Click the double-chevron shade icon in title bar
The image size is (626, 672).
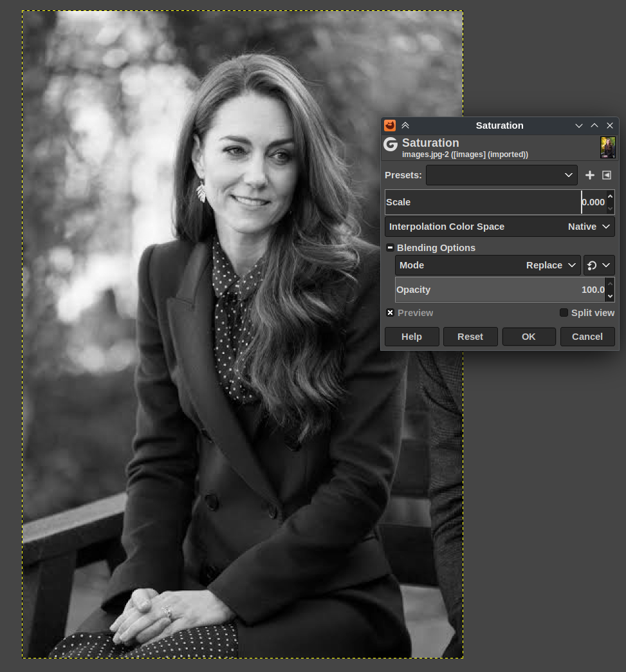405,126
